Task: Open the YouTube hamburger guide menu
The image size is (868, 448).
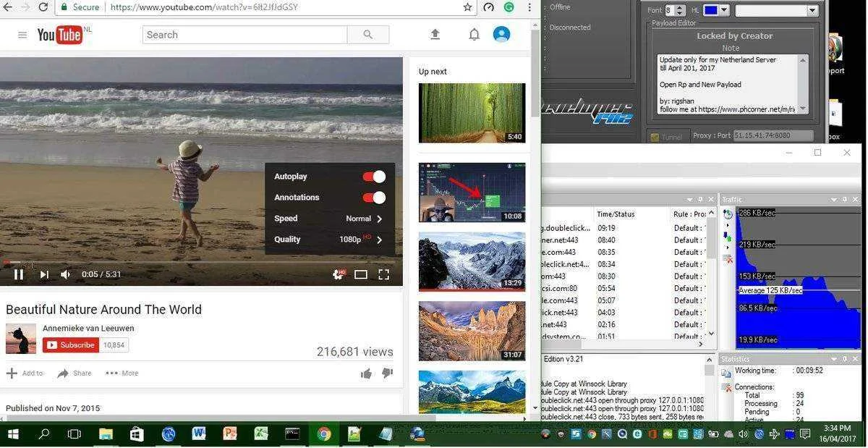Action: click(22, 35)
